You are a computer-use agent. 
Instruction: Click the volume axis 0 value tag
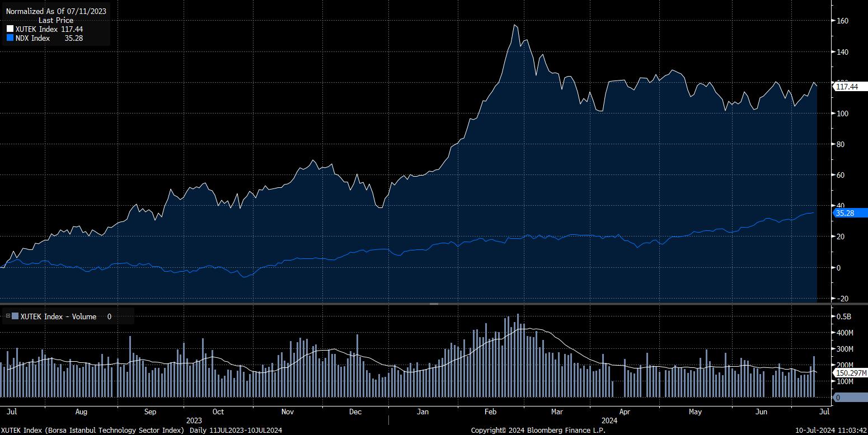850,397
